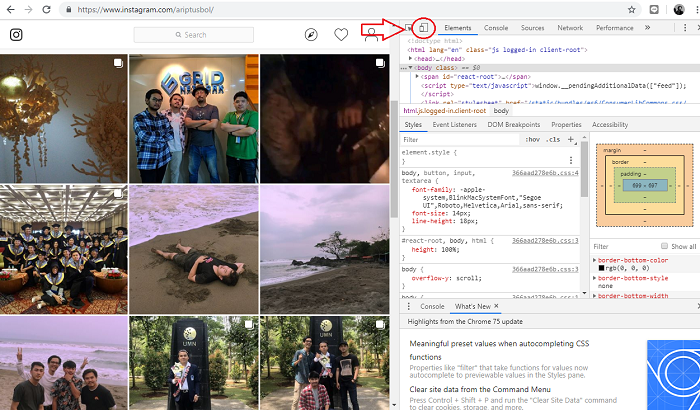Switch to the Console tab in DevTools top bar
The height and width of the screenshot is (410, 700).
pos(496,28)
